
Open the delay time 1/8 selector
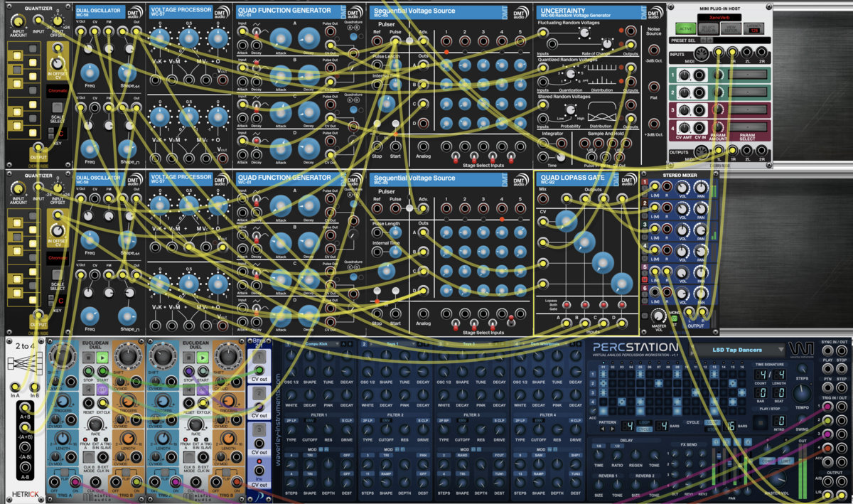tap(599, 446)
